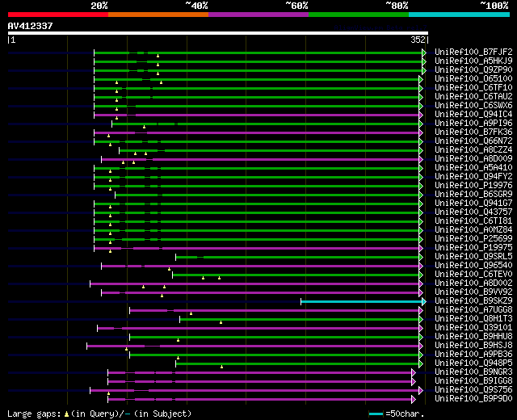This screenshot has width=517, height=420.
Task: Click the UniRef100_A8CZZ4 label
Action: click(473, 150)
